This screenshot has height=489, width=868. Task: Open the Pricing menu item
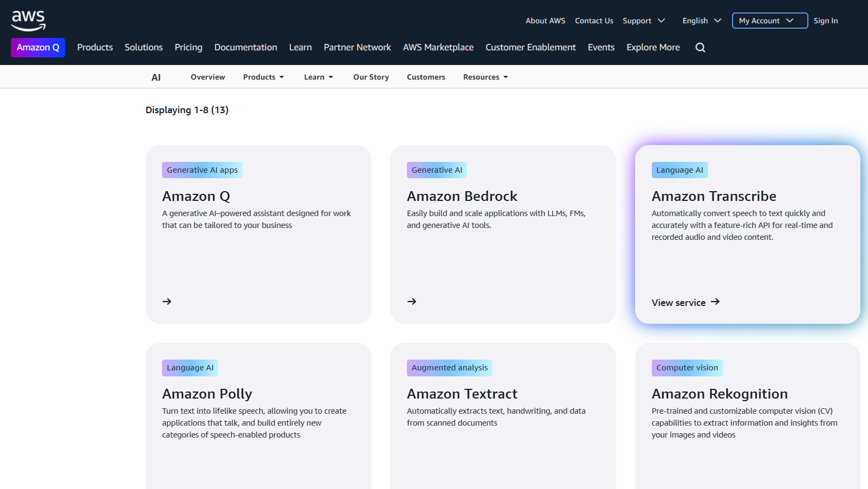189,47
